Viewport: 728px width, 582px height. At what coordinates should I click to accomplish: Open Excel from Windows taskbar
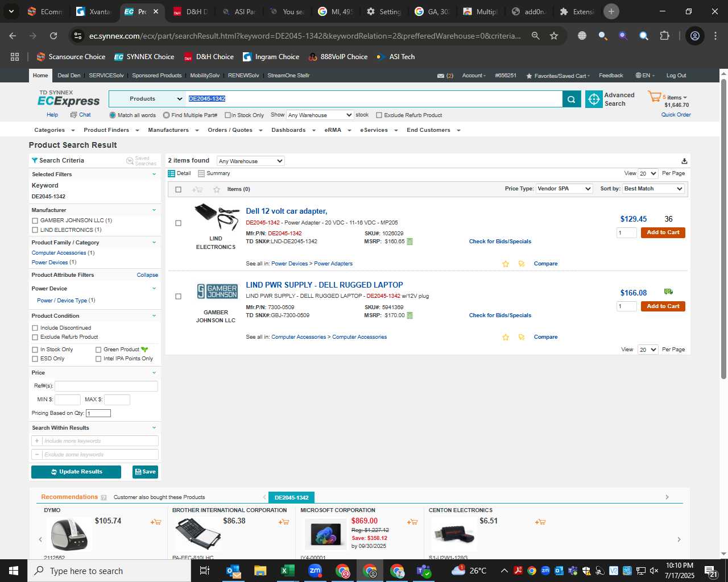(287, 571)
